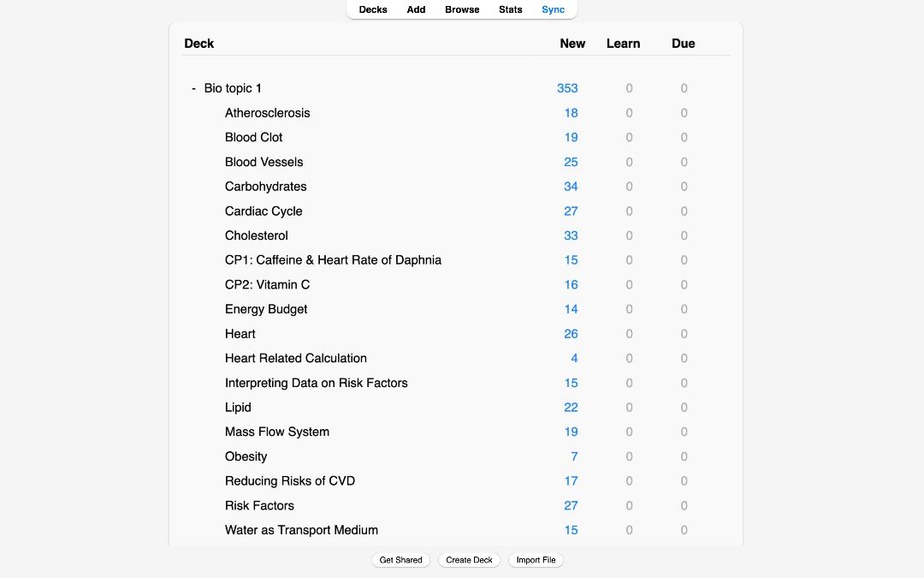Collapse the Bio topic 1 deck
The height and width of the screenshot is (578, 924).
tap(194, 88)
